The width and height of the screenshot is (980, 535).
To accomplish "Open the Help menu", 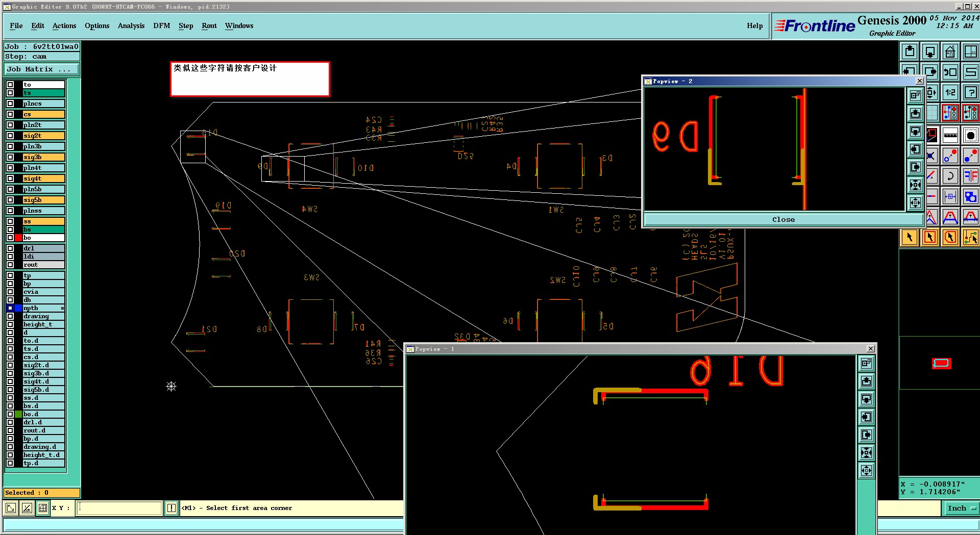I will tap(755, 26).
